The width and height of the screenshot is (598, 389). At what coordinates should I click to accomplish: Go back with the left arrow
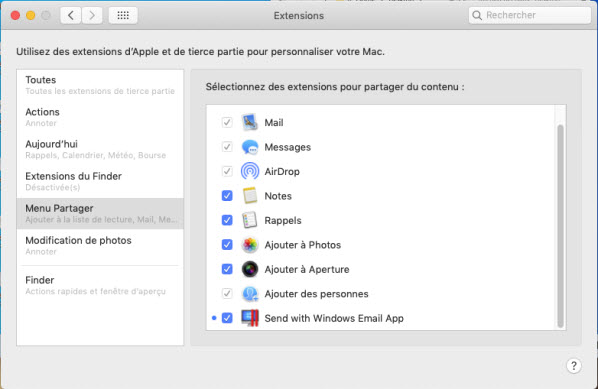[71, 15]
